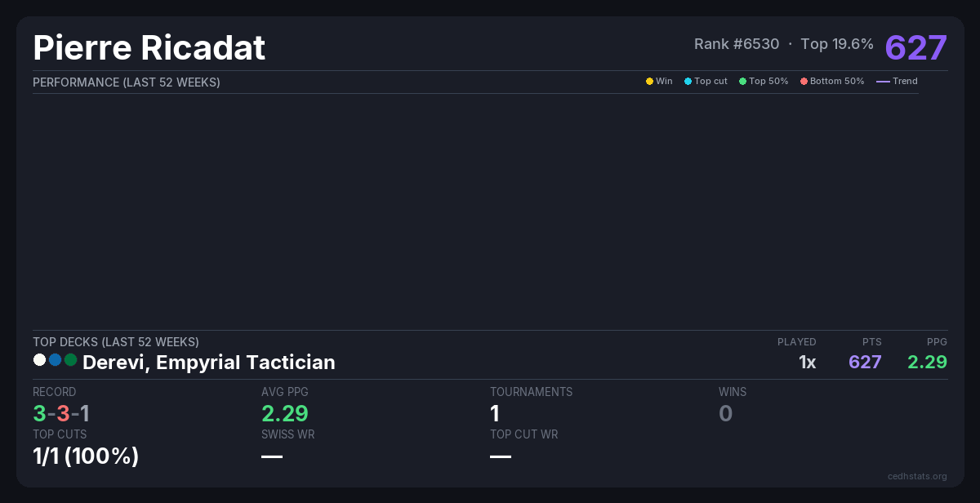Click the purple Trend line marker

pyautogui.click(x=883, y=82)
